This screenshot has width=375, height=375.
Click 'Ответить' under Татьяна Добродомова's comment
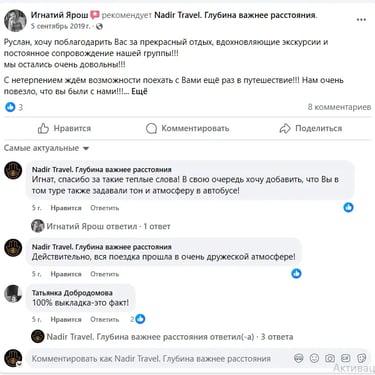pos(104,319)
